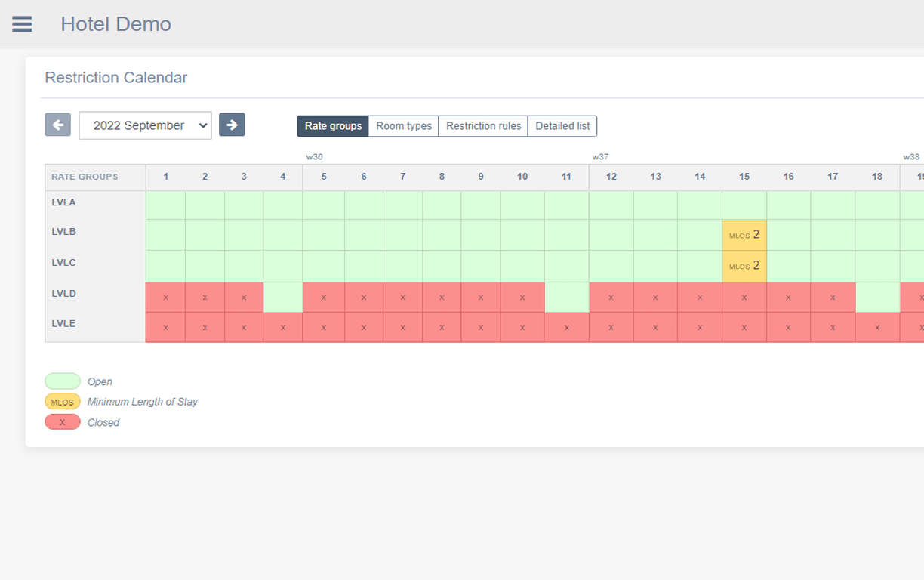
Task: Open the Restriction rules tab
Action: coord(483,126)
